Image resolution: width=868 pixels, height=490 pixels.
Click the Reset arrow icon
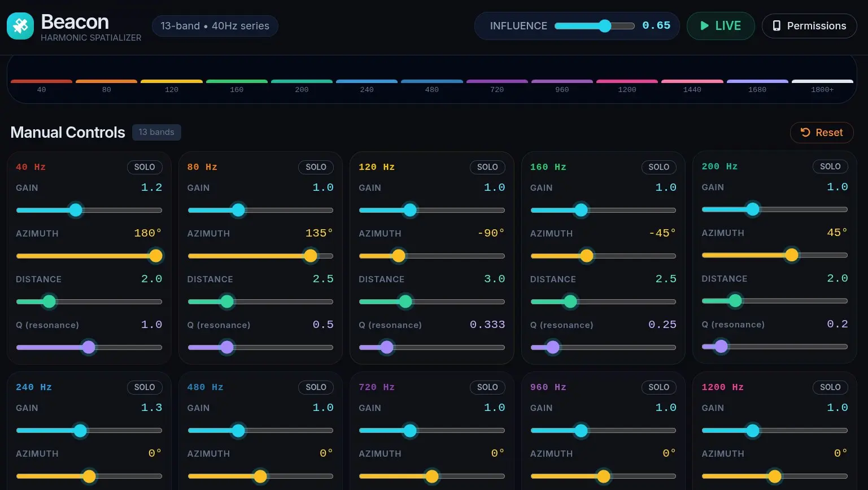click(805, 133)
